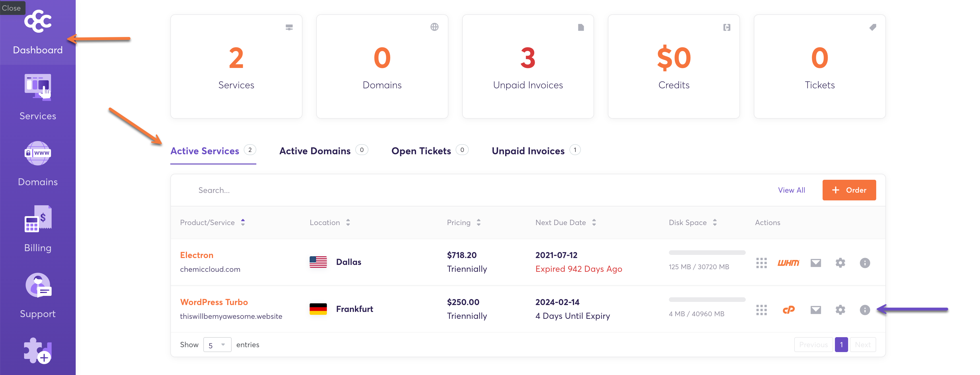Click the Electron disk space usage bar
Screen dimensions: 980x375
point(706,253)
